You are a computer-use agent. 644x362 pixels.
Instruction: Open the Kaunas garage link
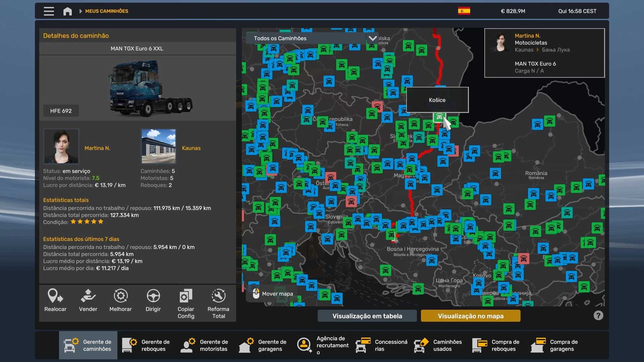point(191,148)
